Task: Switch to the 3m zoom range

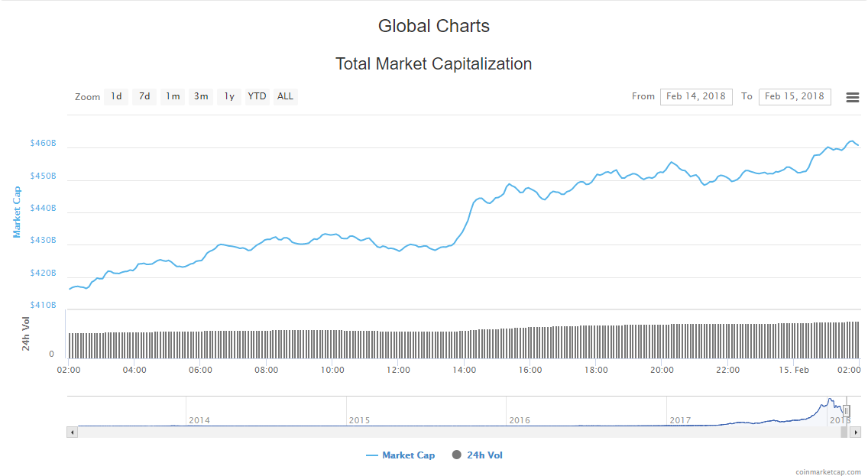Action: coord(200,96)
